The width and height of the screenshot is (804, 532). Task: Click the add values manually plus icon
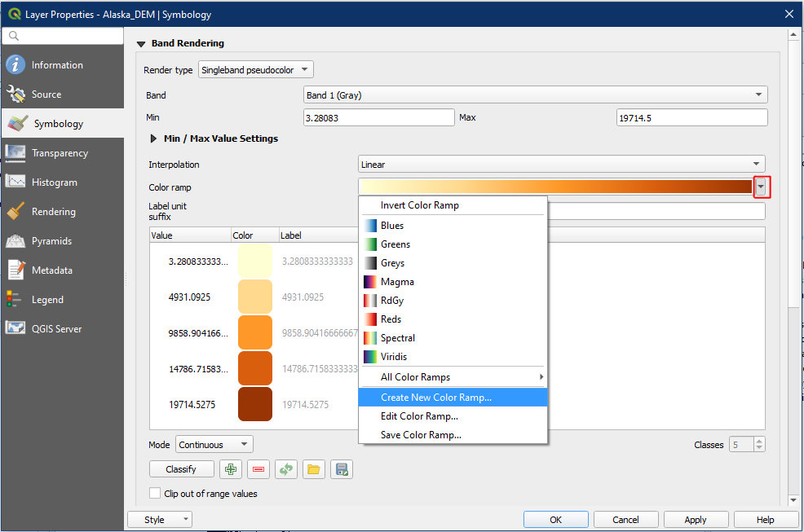click(x=232, y=469)
